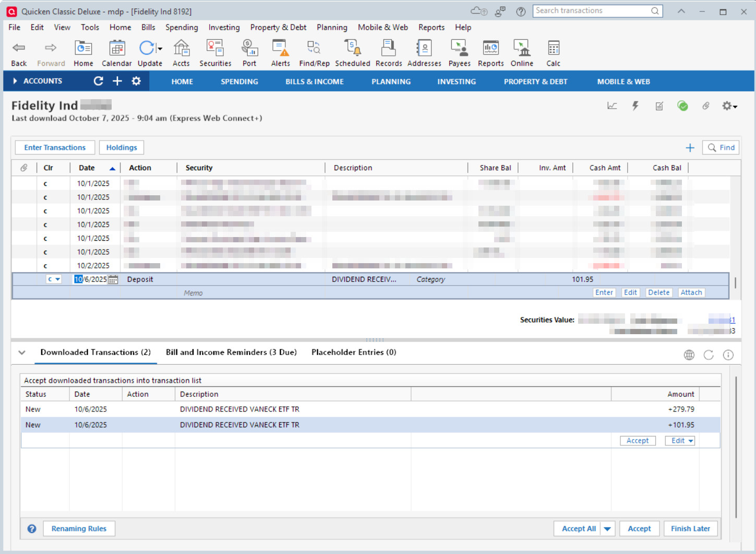The height and width of the screenshot is (554, 756).
Task: Click the cloud sync status icon
Action: (478, 11)
